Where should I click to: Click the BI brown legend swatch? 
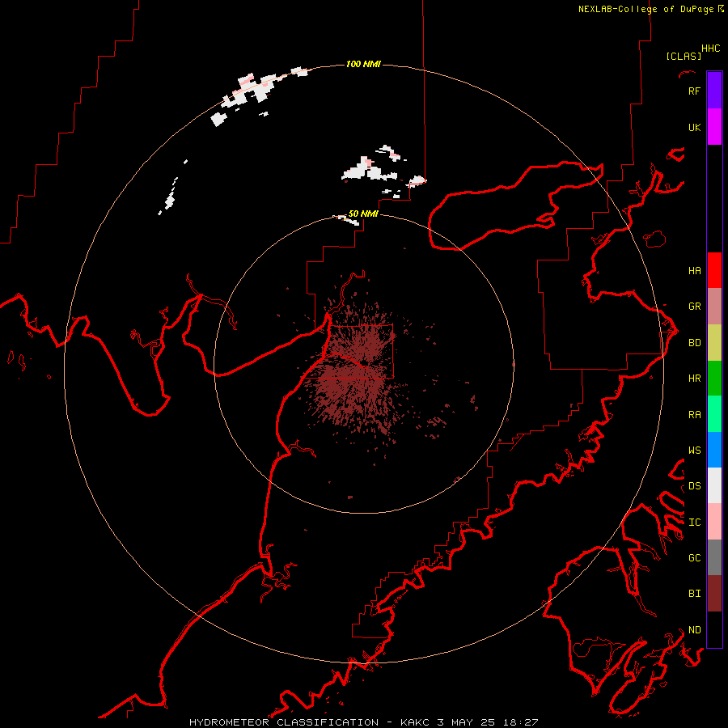(714, 594)
